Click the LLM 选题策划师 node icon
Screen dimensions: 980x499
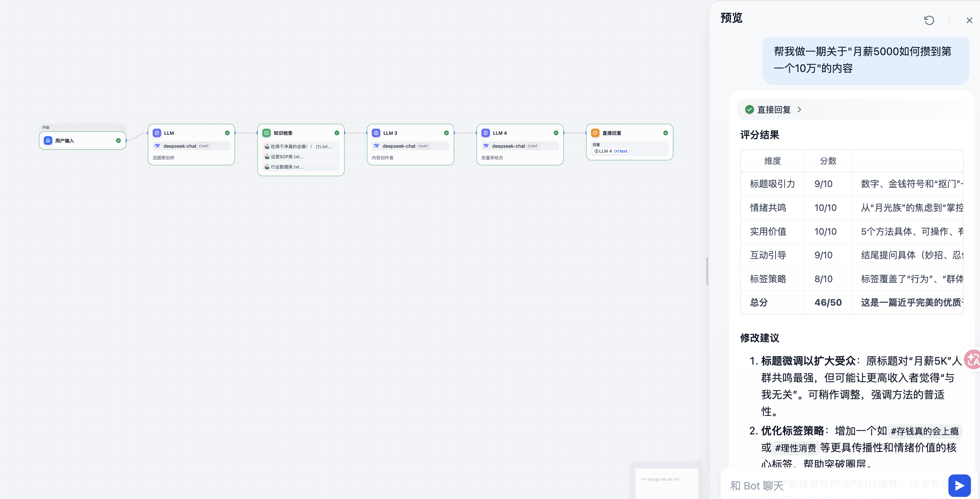tap(157, 133)
